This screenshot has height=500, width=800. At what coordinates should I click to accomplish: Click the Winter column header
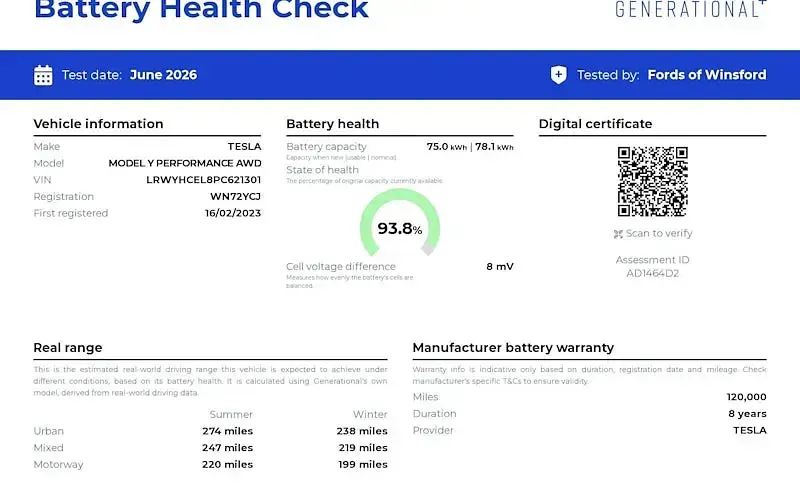coord(370,414)
